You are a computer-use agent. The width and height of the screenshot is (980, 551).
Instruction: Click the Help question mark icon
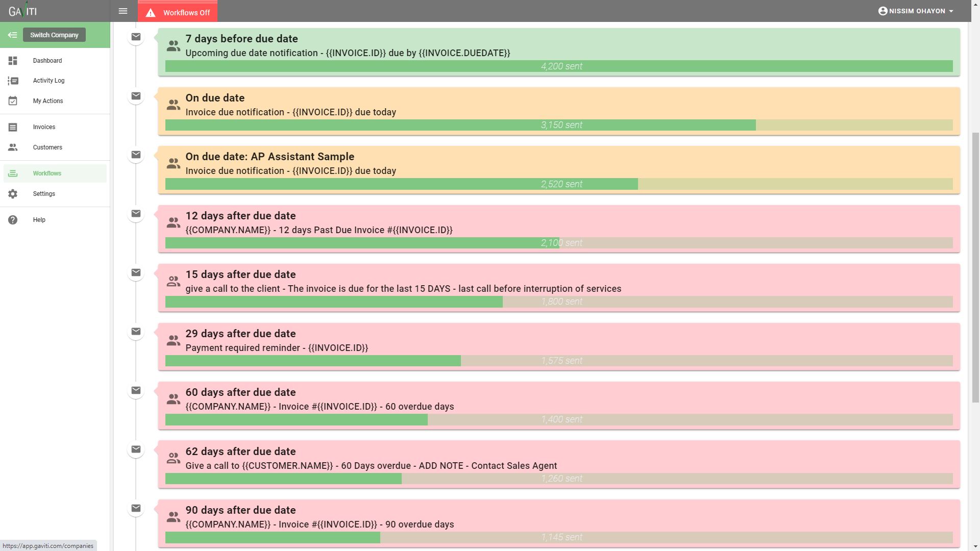tap(13, 220)
